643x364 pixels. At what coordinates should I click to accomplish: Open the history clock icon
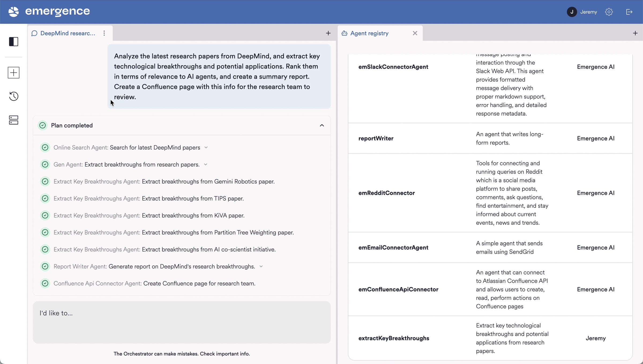pyautogui.click(x=13, y=96)
